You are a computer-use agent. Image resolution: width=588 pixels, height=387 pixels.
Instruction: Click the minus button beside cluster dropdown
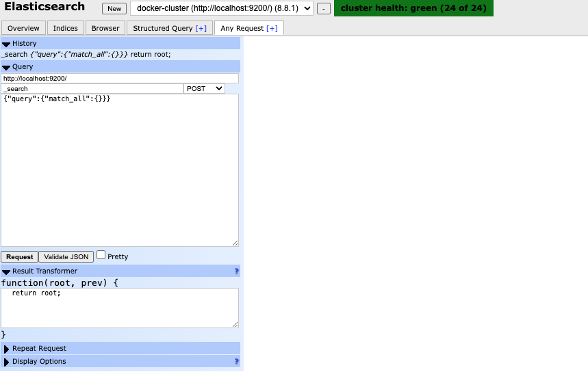click(324, 9)
